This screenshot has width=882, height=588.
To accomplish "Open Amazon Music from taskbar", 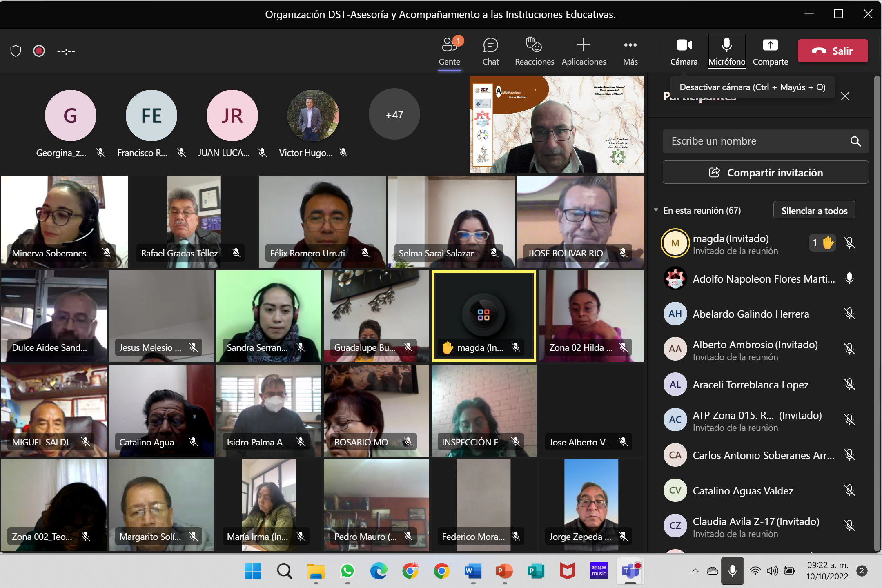I will (599, 571).
